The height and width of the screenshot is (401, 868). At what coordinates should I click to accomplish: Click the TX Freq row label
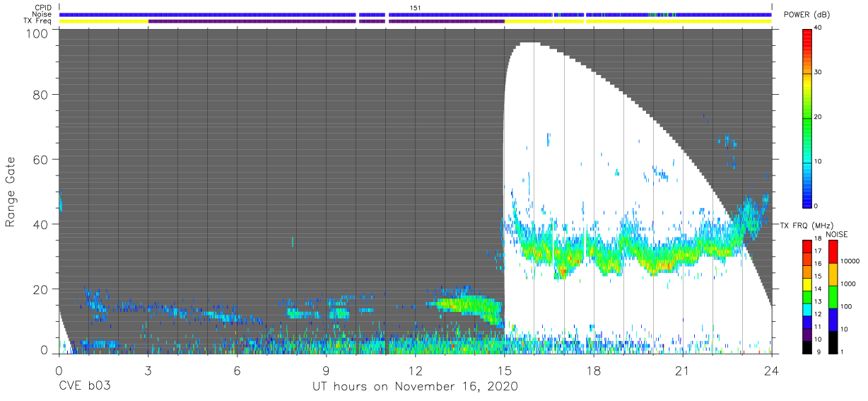pyautogui.click(x=38, y=21)
